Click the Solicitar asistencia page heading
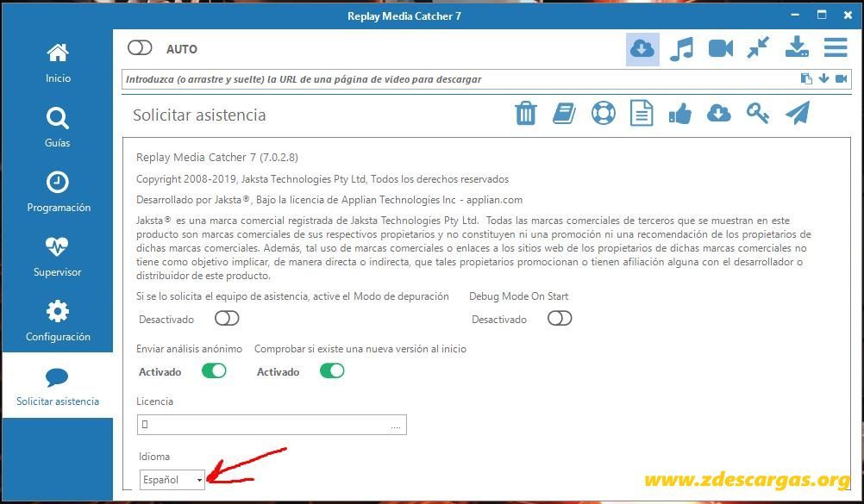 (199, 115)
